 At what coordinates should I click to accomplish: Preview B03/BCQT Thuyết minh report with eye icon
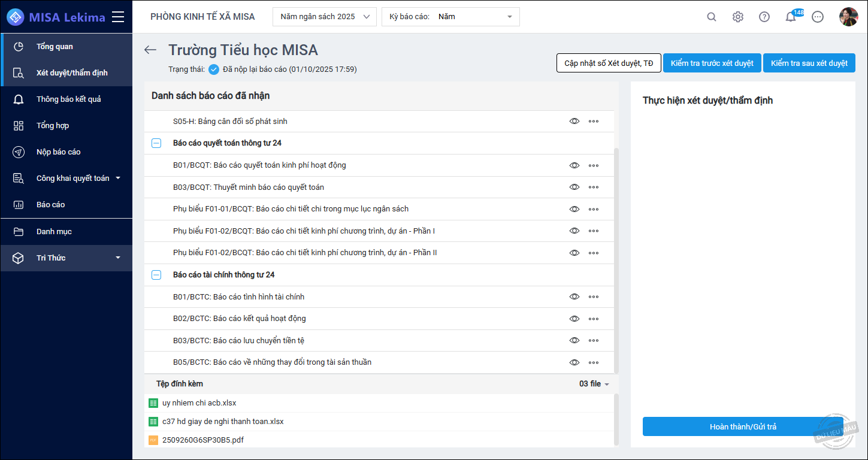tap(574, 187)
